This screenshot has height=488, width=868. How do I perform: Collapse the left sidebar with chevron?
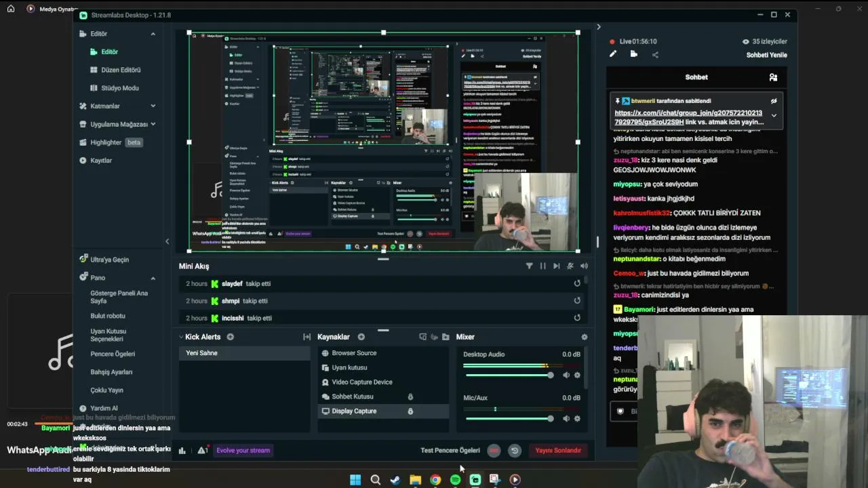point(167,241)
